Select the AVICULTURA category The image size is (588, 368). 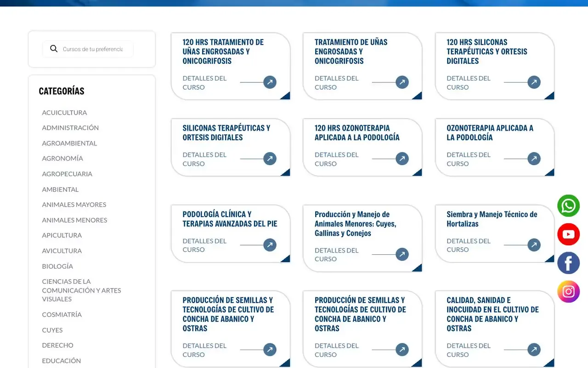point(62,251)
